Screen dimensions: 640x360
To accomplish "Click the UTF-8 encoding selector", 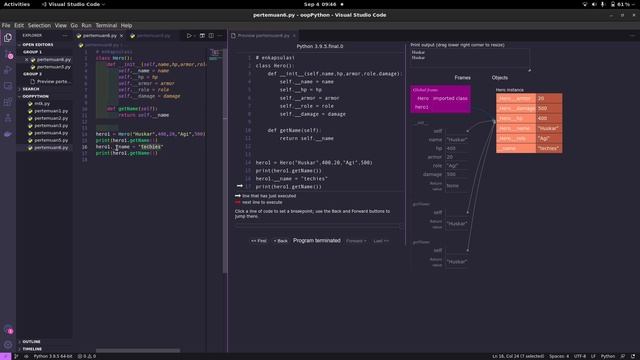I will pos(580,356).
